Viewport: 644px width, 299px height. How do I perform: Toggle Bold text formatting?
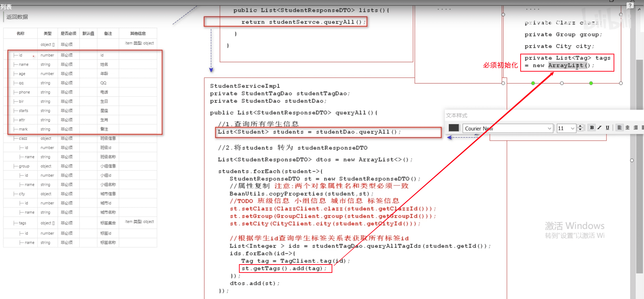point(592,128)
